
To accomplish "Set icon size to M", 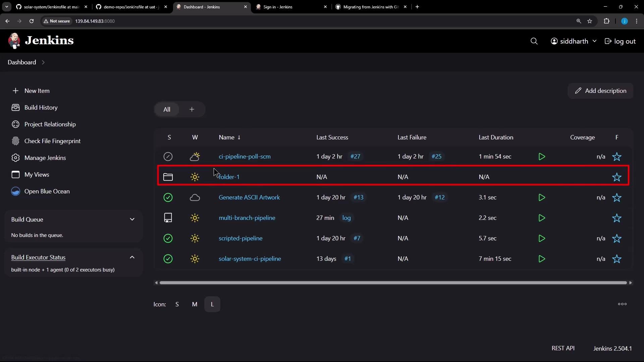I will [195, 304].
